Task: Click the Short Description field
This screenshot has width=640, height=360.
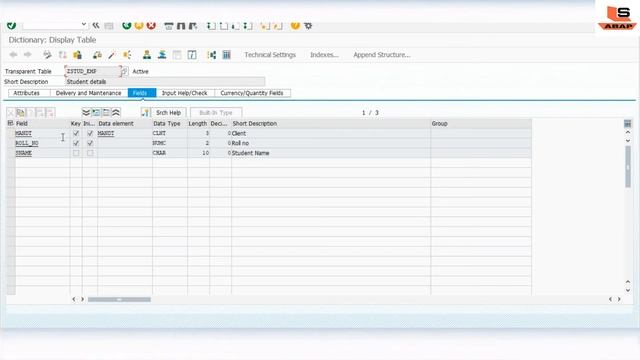Action: (165, 82)
